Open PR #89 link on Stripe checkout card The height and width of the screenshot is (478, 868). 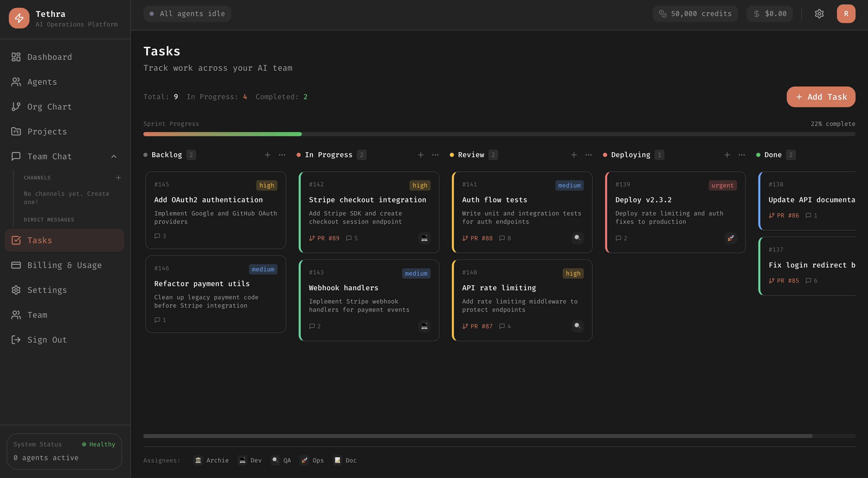click(x=324, y=238)
